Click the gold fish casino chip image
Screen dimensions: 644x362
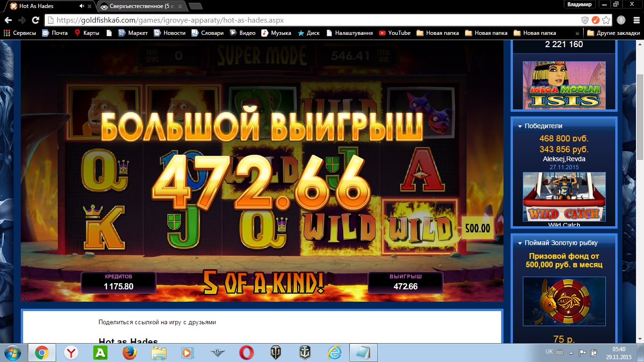[x=564, y=301]
